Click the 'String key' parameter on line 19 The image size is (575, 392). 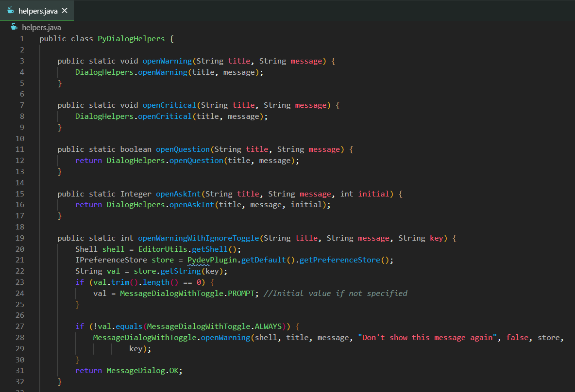coord(421,238)
